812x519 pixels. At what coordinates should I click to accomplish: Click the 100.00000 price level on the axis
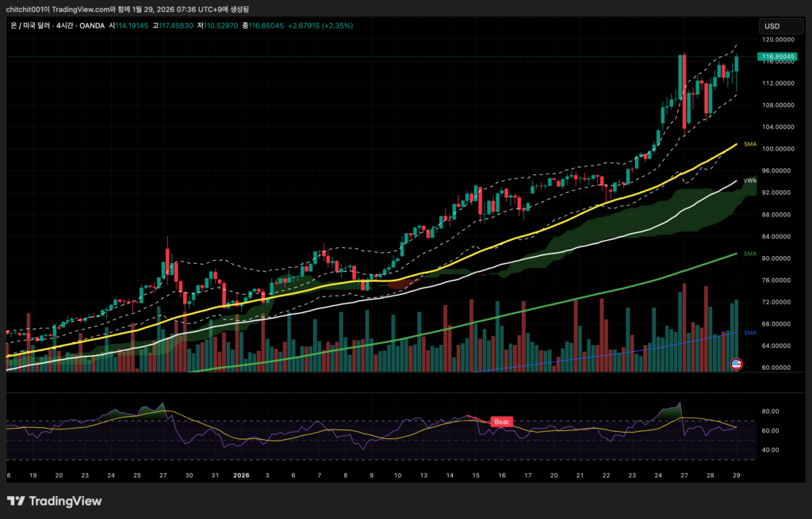click(x=778, y=149)
